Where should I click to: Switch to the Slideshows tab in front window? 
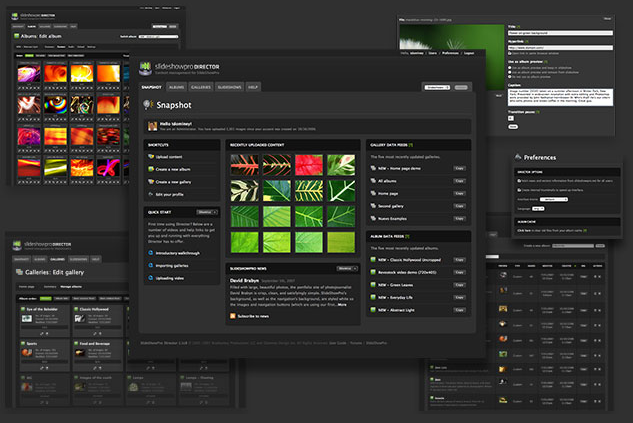pos(229,87)
